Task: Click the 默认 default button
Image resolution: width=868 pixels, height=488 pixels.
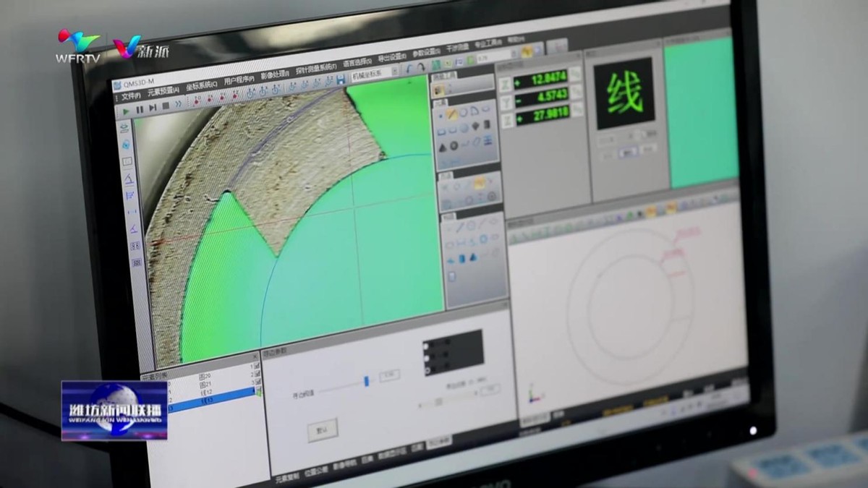Action: pyautogui.click(x=323, y=430)
